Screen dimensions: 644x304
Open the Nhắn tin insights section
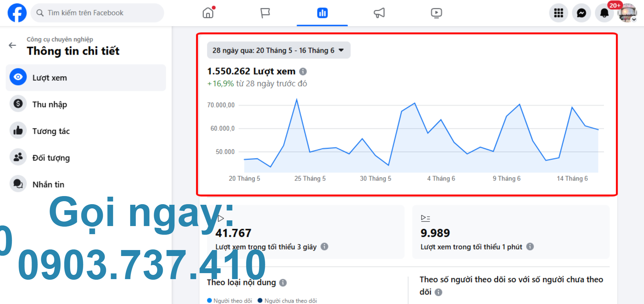click(49, 184)
